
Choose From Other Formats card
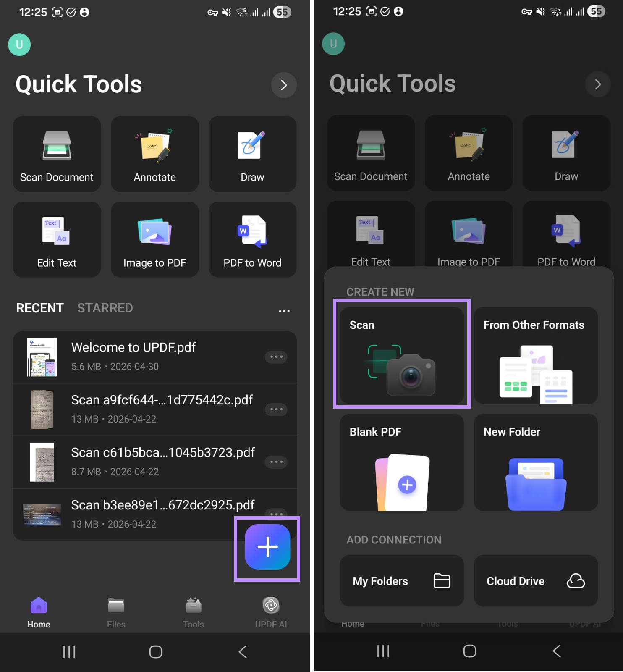point(536,355)
